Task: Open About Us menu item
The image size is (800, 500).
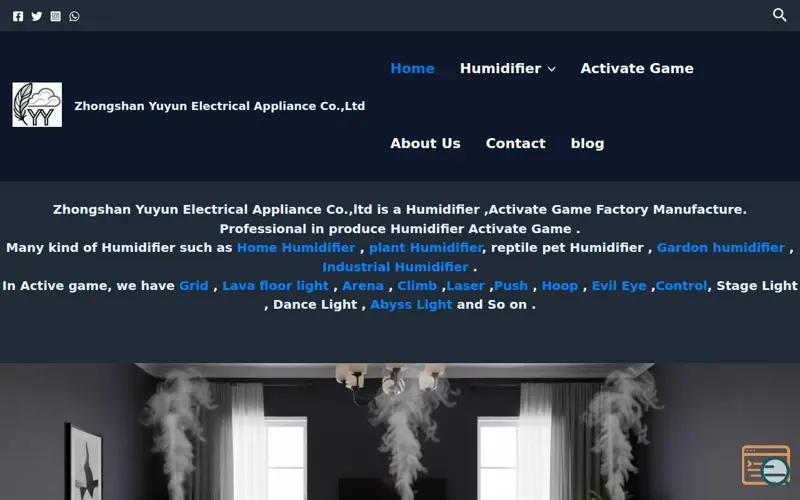Action: point(425,143)
